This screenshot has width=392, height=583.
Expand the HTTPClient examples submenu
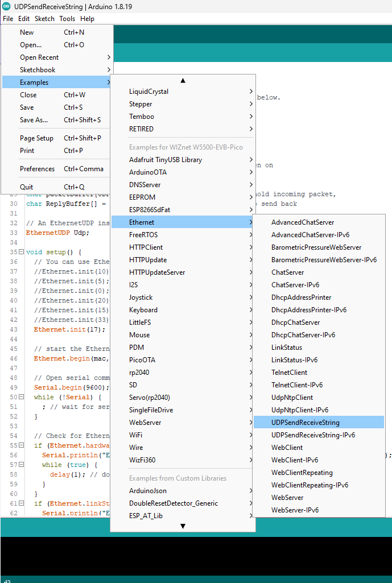pyautogui.click(x=183, y=247)
